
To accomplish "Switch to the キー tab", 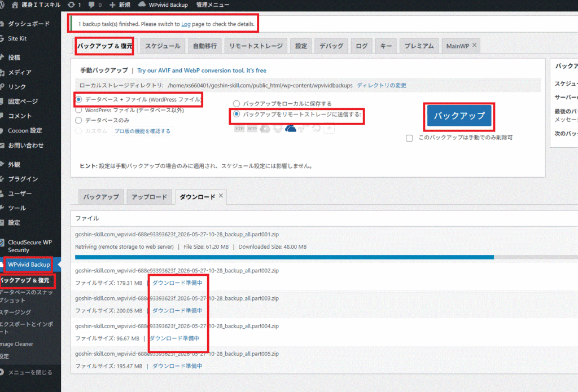I will 386,46.
